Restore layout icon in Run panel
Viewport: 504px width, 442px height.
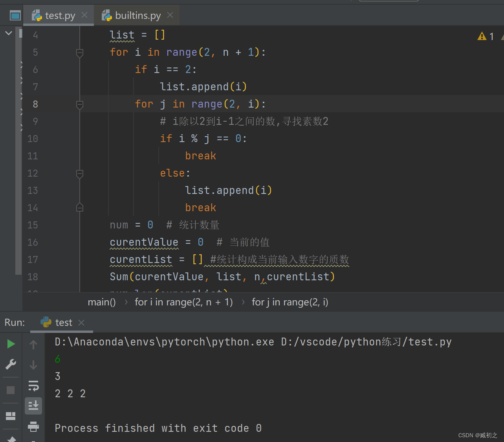[x=11, y=416]
